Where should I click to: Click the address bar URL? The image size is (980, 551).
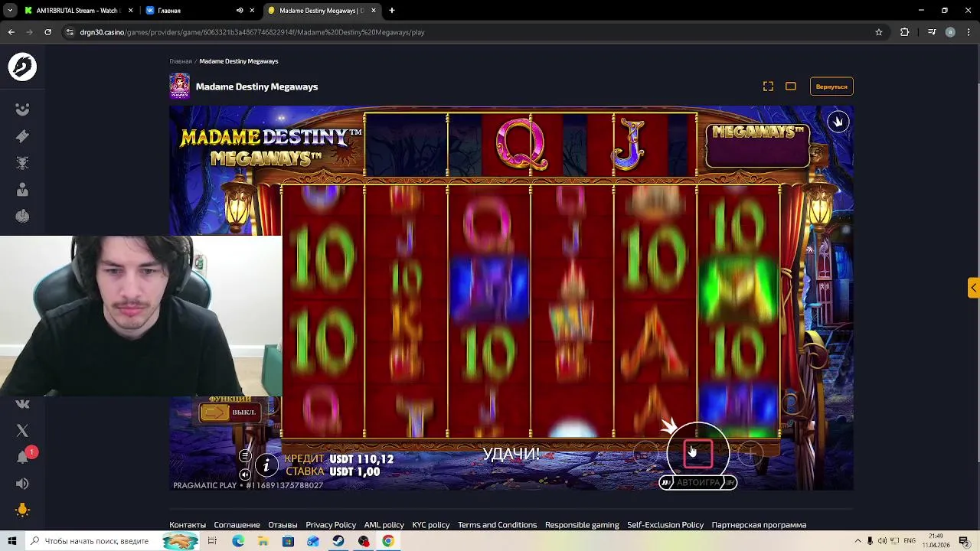(x=252, y=32)
